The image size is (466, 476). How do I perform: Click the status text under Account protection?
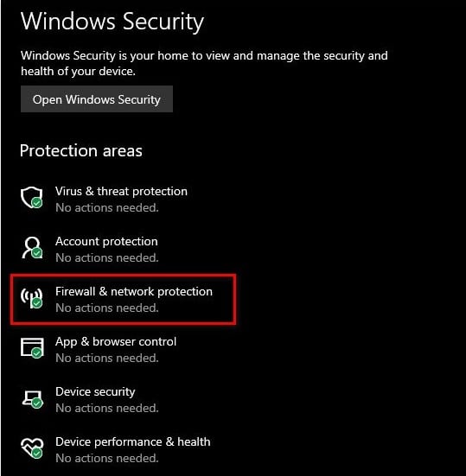[x=107, y=257]
